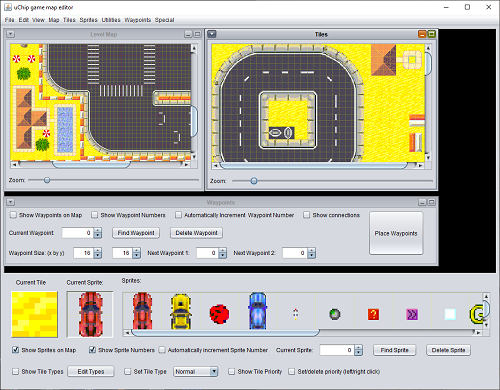Pick the red blob sprite
The height and width of the screenshot is (390, 500).
[219, 314]
